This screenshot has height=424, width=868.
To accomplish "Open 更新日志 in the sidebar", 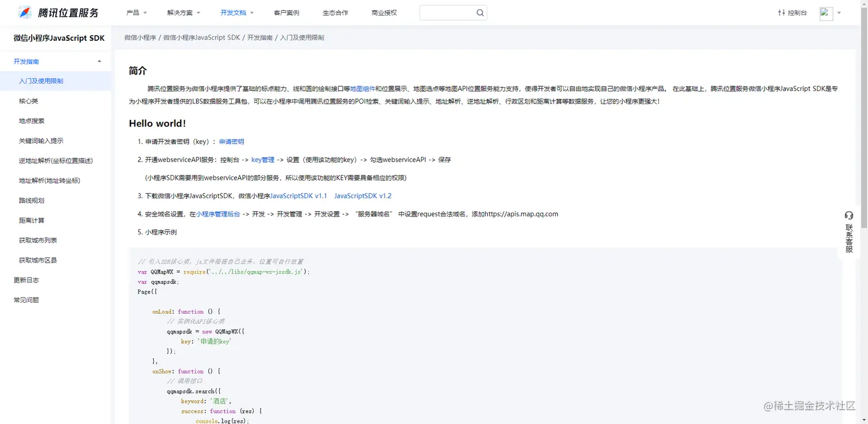I will [26, 280].
